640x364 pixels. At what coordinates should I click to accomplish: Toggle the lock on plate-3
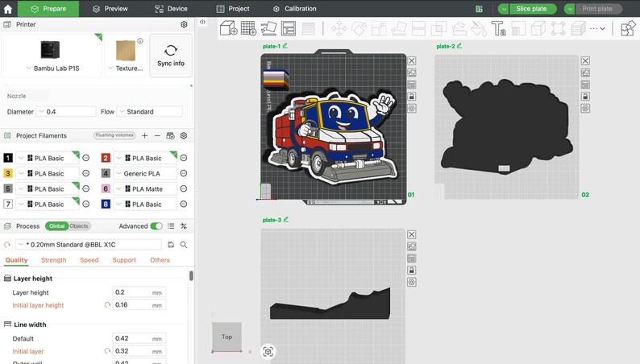point(412,271)
